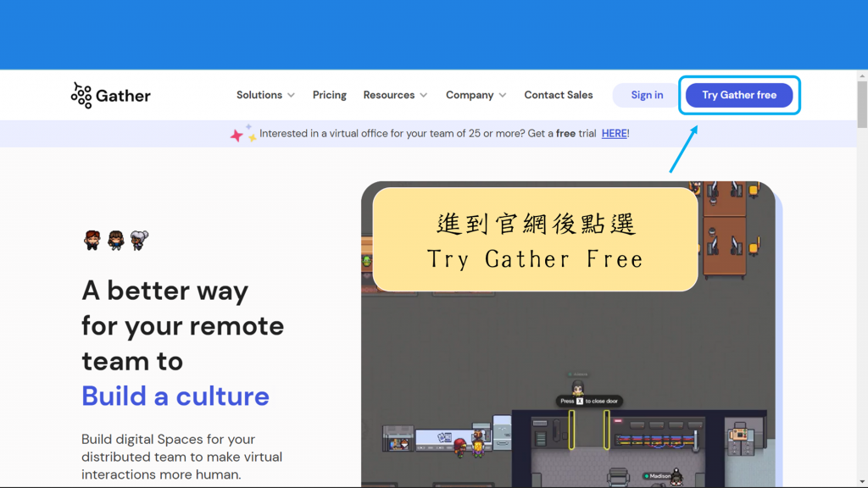Expand the Resources chevron arrow
The width and height of the screenshot is (868, 488).
point(424,95)
